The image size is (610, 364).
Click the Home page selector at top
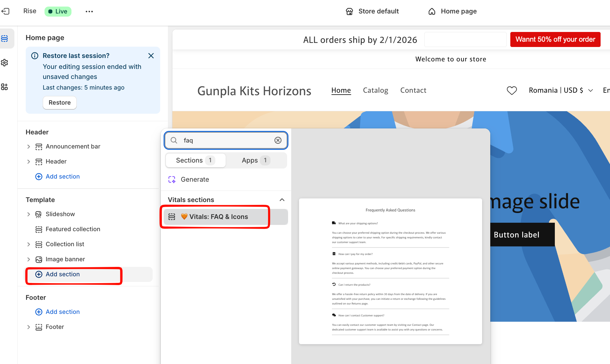point(452,11)
